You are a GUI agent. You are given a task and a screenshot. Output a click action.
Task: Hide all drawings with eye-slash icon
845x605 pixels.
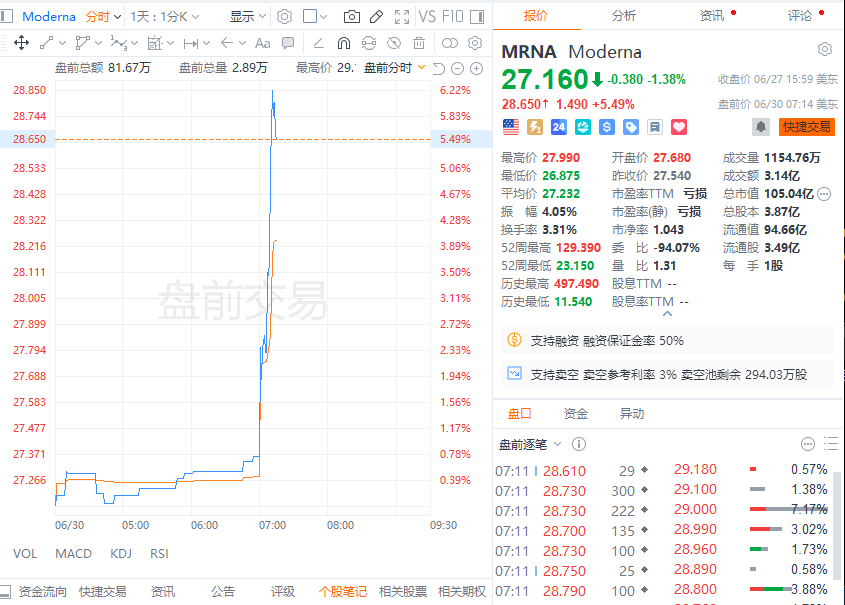click(x=394, y=43)
